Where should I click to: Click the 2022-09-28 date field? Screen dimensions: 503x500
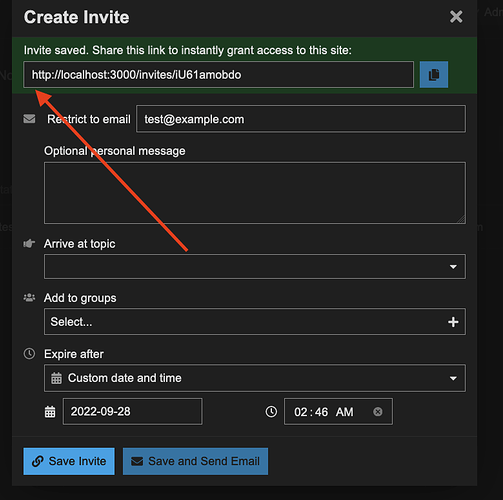click(133, 411)
